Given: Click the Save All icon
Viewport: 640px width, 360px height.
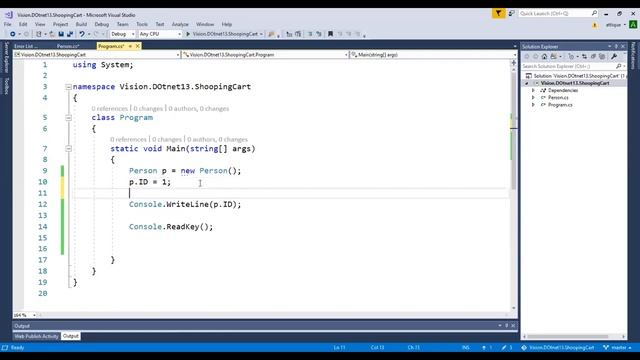Looking at the screenshot, I should pyautogui.click(x=70, y=34).
